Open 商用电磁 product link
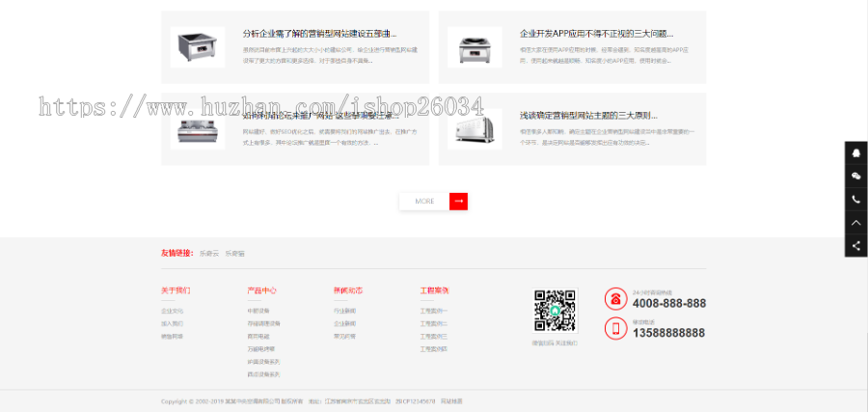This screenshot has width=868, height=412. [x=258, y=337]
